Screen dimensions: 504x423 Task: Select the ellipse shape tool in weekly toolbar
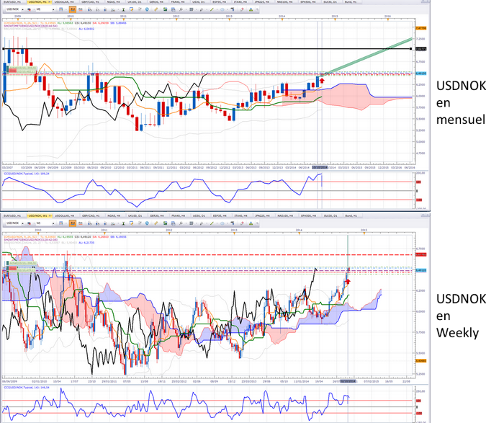point(222,223)
